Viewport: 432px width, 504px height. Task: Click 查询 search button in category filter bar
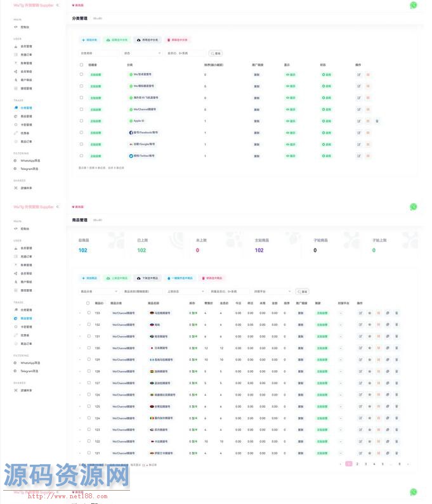coord(216,53)
